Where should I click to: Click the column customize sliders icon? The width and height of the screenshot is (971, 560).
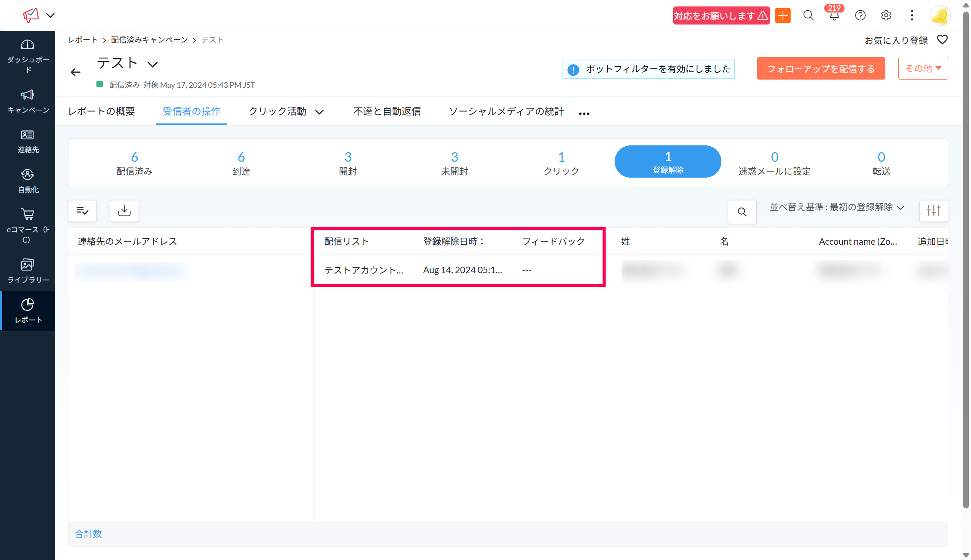click(933, 211)
